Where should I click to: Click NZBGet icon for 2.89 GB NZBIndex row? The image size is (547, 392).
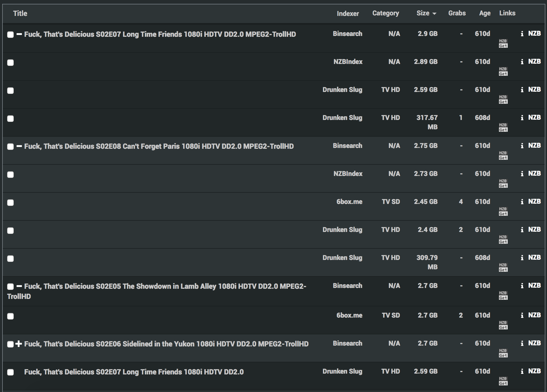pyautogui.click(x=503, y=71)
